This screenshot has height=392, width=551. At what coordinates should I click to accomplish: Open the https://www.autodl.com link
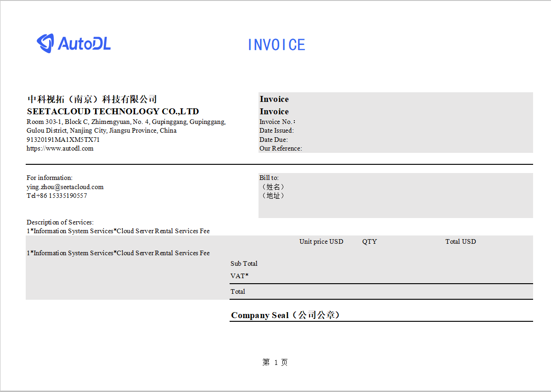[60, 148]
